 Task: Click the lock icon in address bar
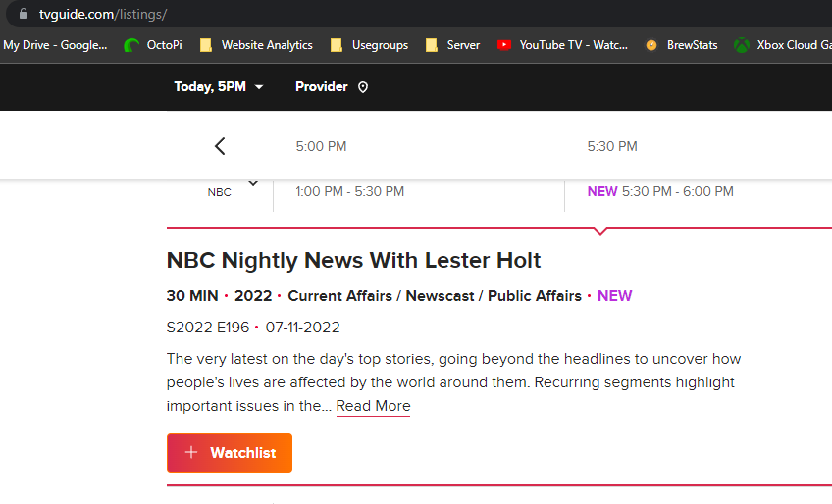tap(24, 14)
